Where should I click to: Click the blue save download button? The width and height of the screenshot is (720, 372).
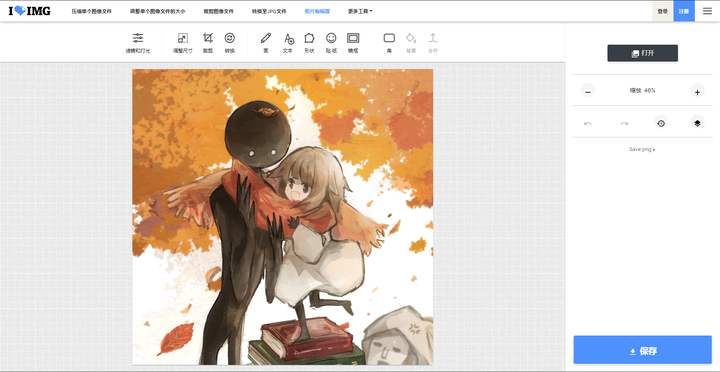coord(642,351)
